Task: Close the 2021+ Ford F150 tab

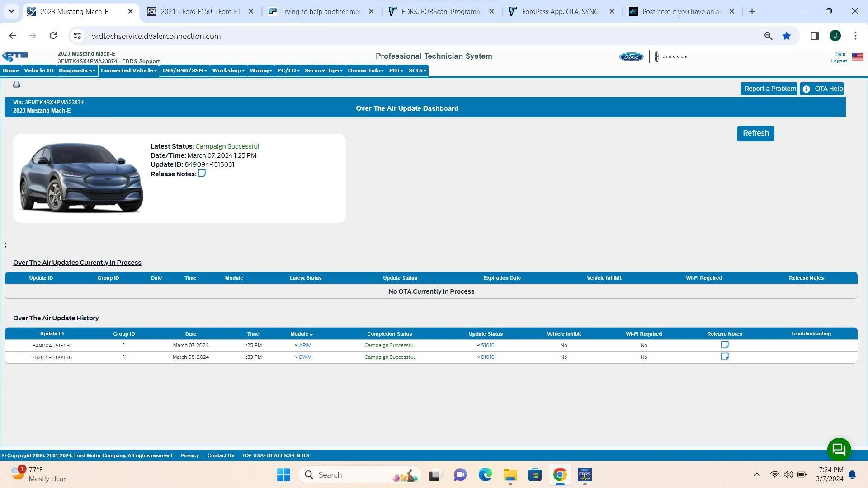Action: (x=251, y=12)
